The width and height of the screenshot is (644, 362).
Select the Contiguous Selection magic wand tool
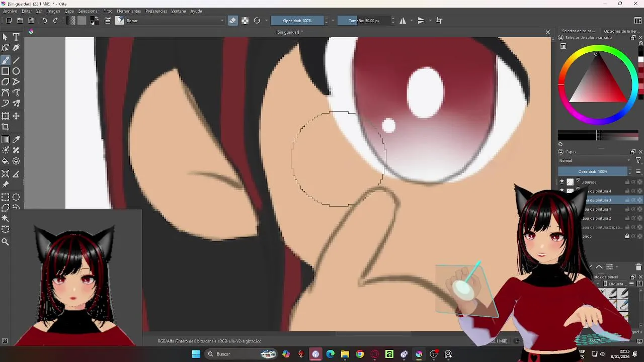[6, 218]
